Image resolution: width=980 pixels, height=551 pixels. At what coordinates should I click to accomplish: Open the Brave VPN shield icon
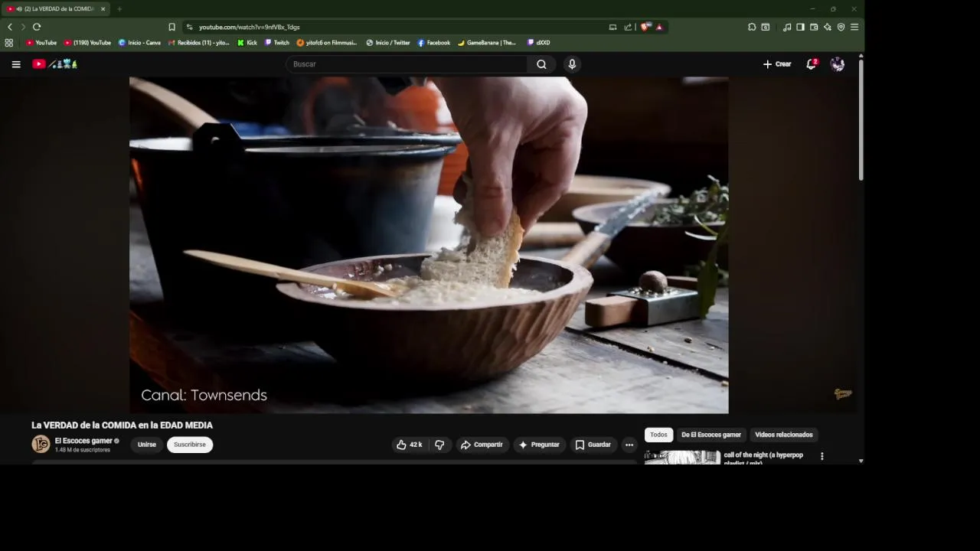[841, 27]
